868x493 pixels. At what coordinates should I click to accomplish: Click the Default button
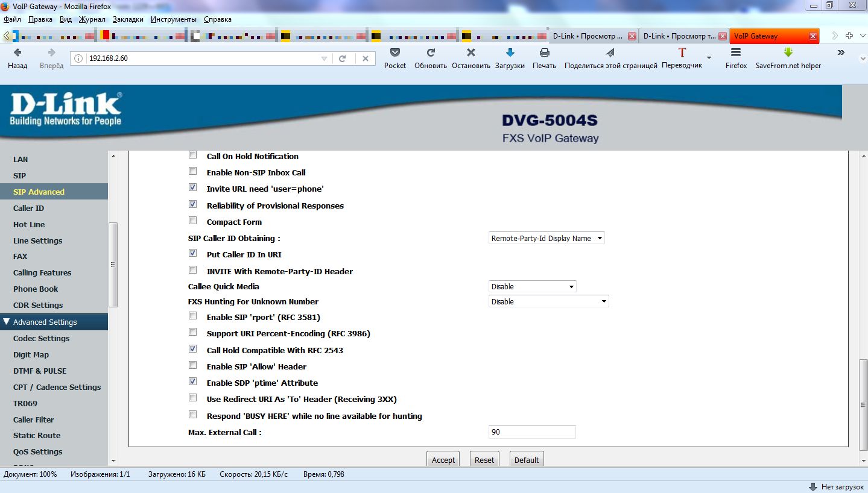tap(527, 459)
